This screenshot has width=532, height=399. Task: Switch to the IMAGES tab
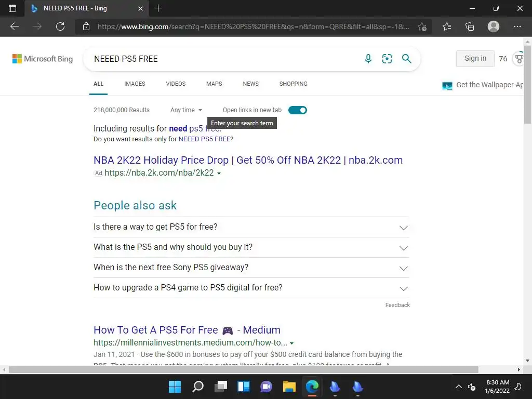click(135, 84)
